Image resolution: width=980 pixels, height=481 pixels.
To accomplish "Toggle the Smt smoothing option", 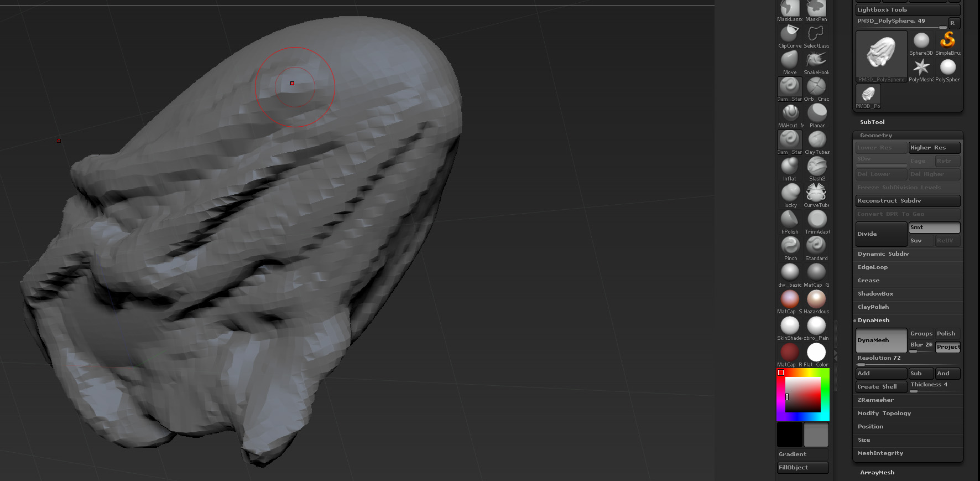I will click(x=934, y=227).
